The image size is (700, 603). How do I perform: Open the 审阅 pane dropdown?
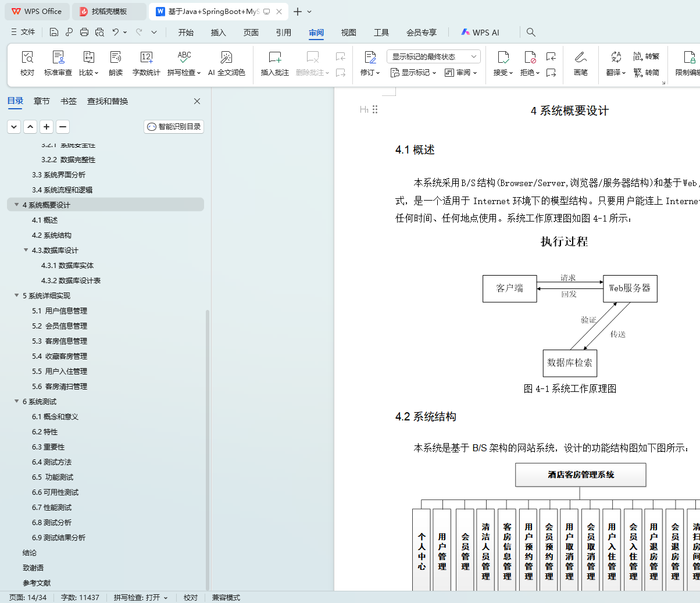coord(461,73)
